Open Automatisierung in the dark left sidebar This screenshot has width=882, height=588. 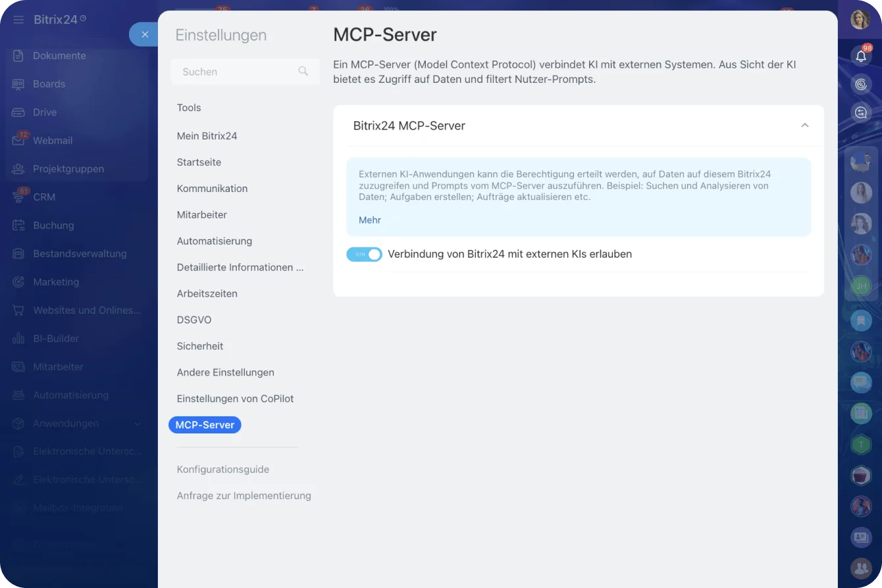(71, 395)
